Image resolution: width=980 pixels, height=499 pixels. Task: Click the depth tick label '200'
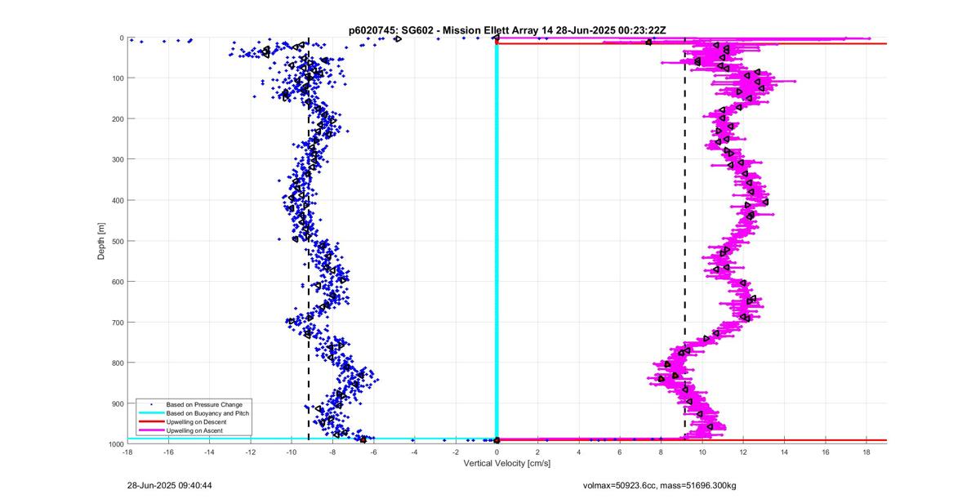tap(117, 119)
